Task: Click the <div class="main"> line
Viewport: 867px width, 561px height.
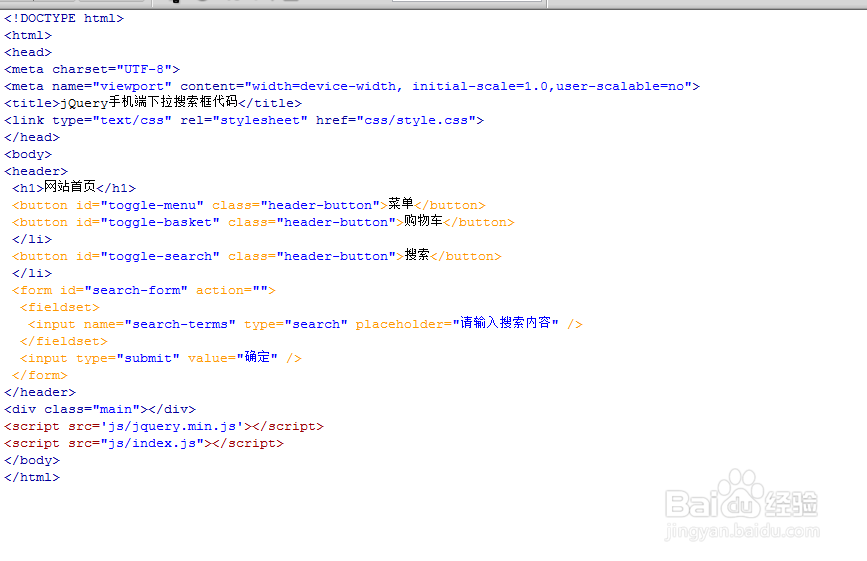Action: (100, 410)
